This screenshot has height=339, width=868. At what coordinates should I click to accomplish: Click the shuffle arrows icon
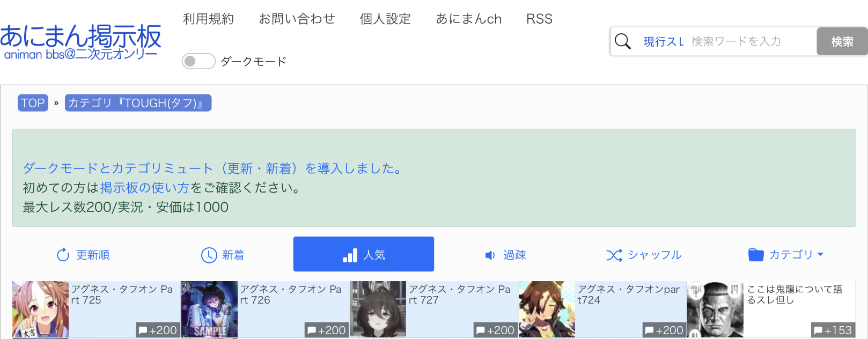[614, 255]
